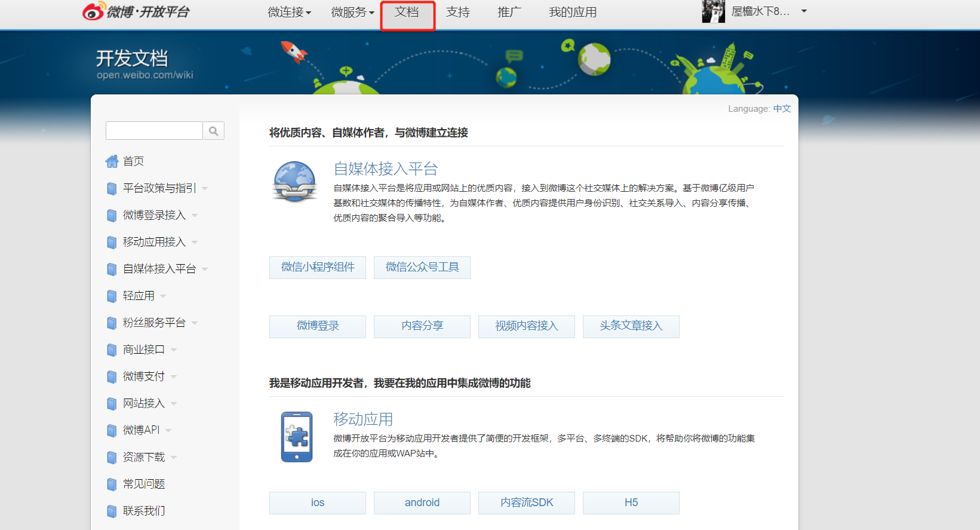The height and width of the screenshot is (530, 980).
Task: Click the search magnifier icon in sidebar
Action: (x=214, y=131)
